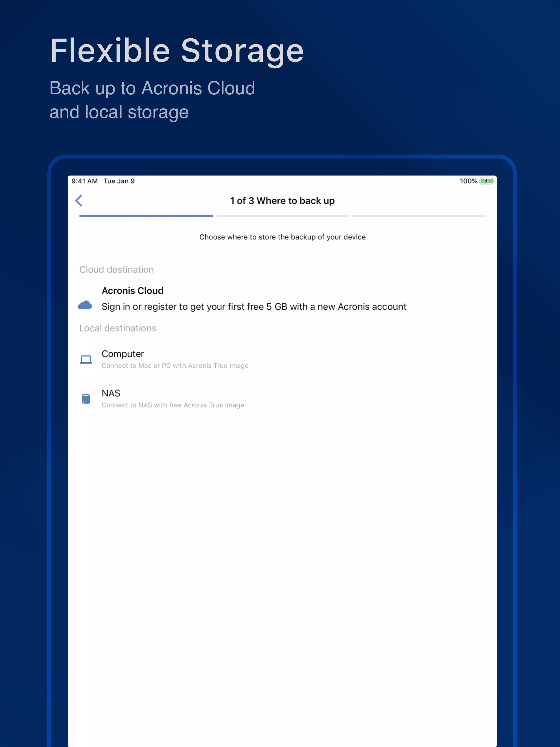Viewport: 560px width, 747px height.
Task: Click second progress step bar segment
Action: (x=282, y=216)
